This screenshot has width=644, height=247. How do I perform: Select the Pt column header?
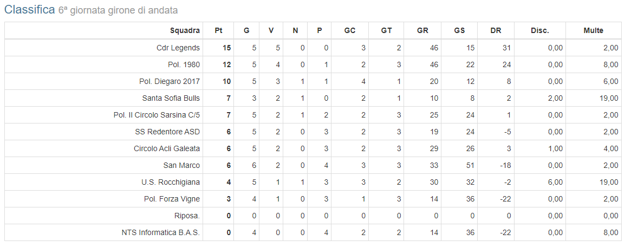218,31
